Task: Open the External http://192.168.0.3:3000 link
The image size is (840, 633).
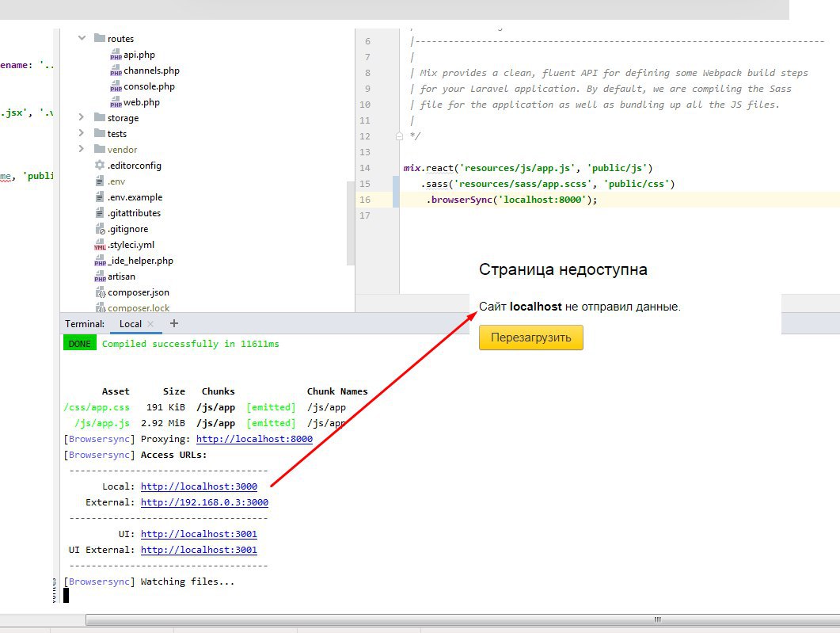Action: [204, 502]
